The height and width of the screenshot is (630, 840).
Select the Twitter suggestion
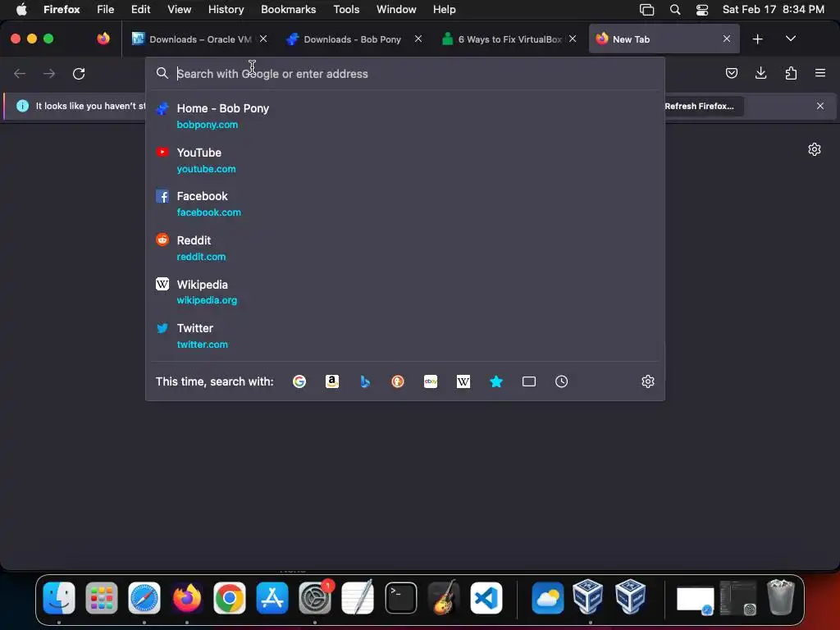click(x=405, y=336)
